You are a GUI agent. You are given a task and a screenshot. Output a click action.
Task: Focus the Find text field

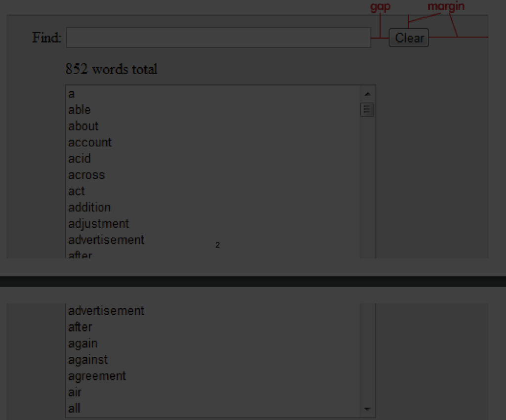pyautogui.click(x=218, y=38)
